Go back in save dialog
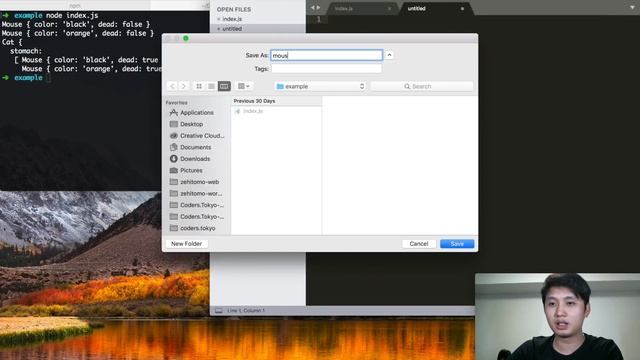 click(x=172, y=86)
